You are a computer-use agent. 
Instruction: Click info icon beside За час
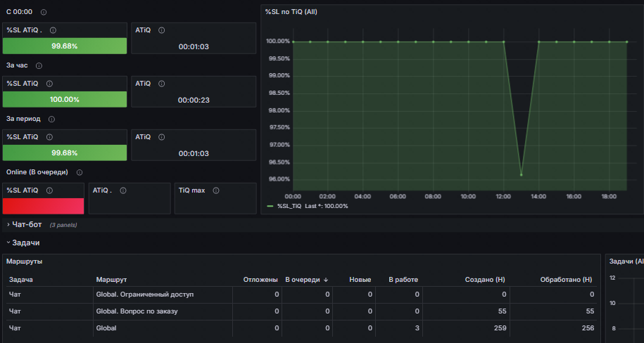click(x=39, y=65)
